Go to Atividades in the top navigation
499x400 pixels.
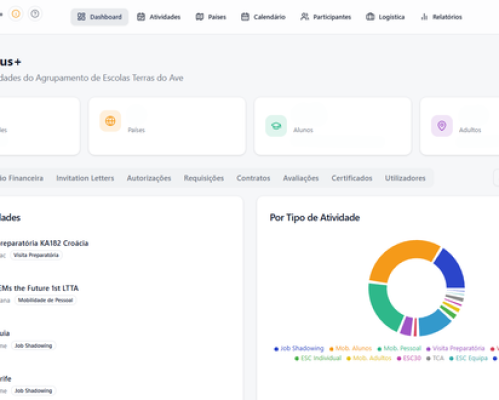[159, 17]
